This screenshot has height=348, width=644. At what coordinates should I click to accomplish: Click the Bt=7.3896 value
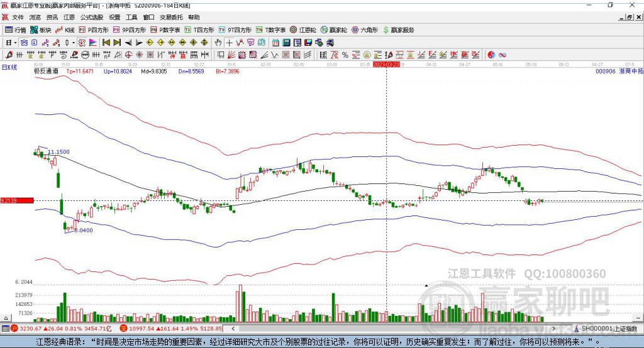pos(228,71)
